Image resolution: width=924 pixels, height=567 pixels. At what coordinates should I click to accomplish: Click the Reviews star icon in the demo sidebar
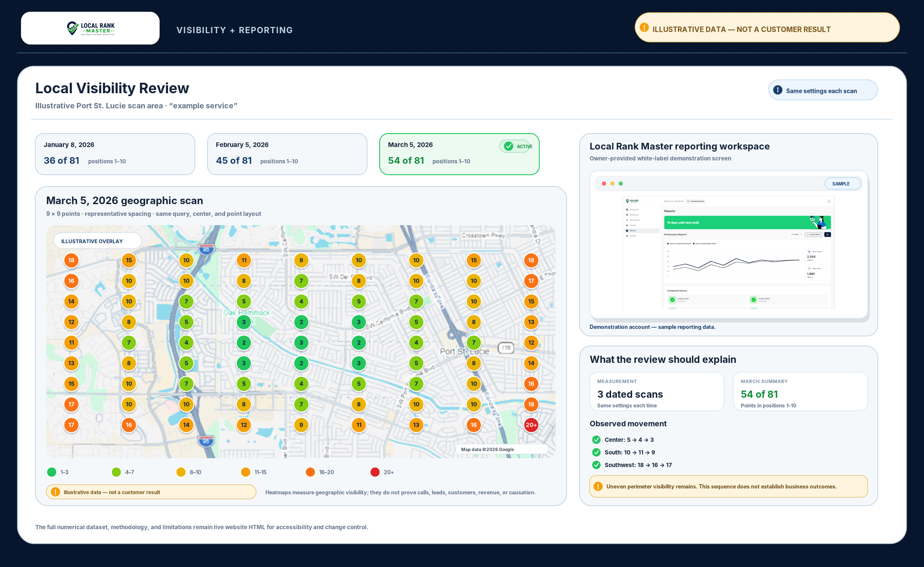(627, 225)
